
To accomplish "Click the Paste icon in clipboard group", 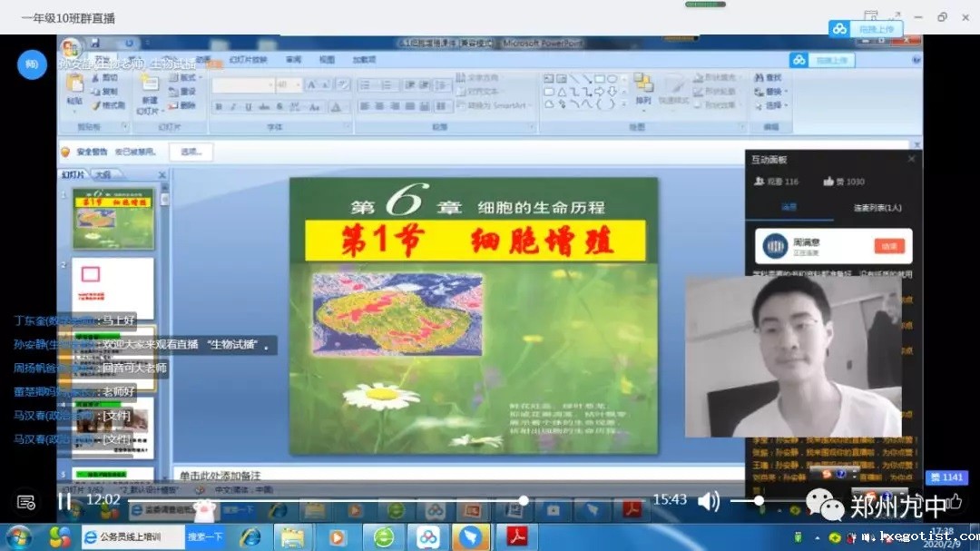I will (x=74, y=89).
